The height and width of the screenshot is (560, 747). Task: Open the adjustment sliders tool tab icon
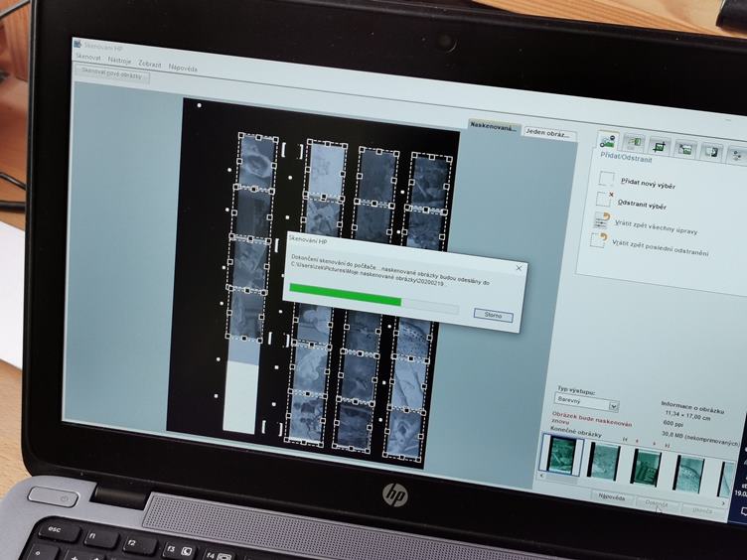[x=736, y=155]
